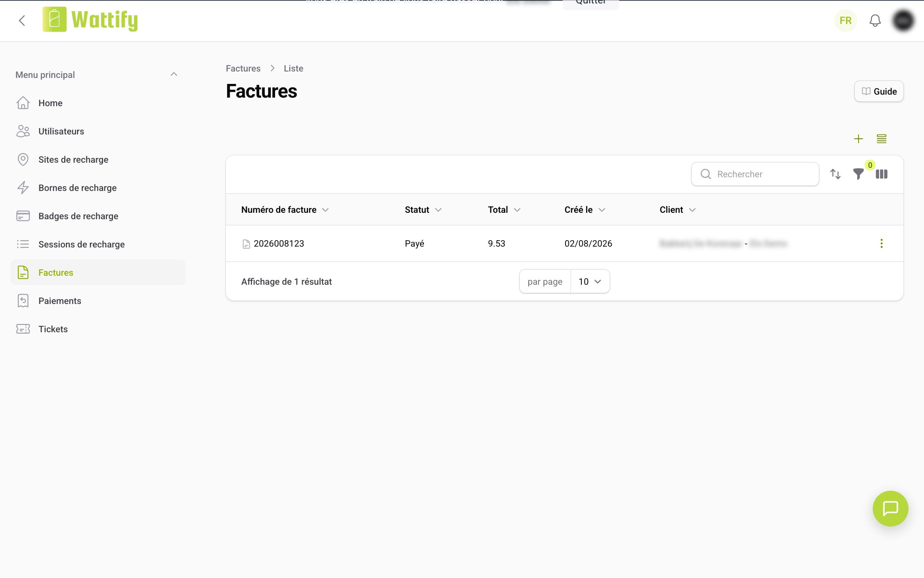Click the Home house icon
Screen dimensions: 924x578
click(23, 103)
